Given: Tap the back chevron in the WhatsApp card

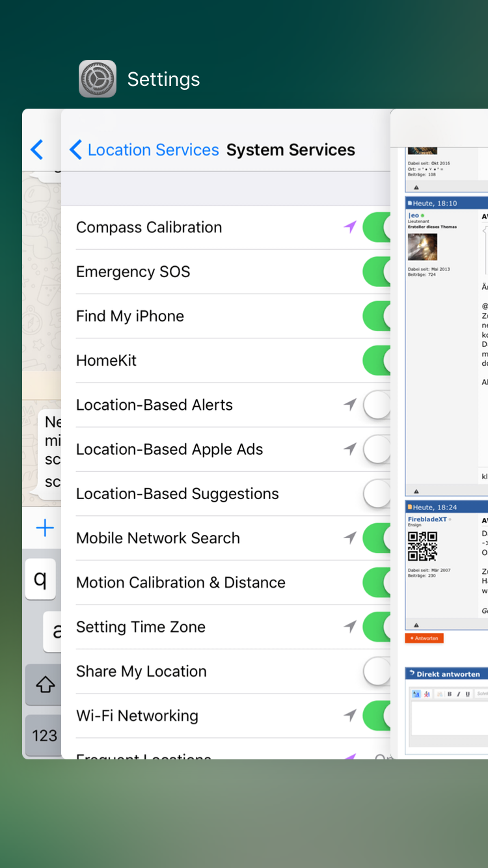Looking at the screenshot, I should tap(37, 150).
